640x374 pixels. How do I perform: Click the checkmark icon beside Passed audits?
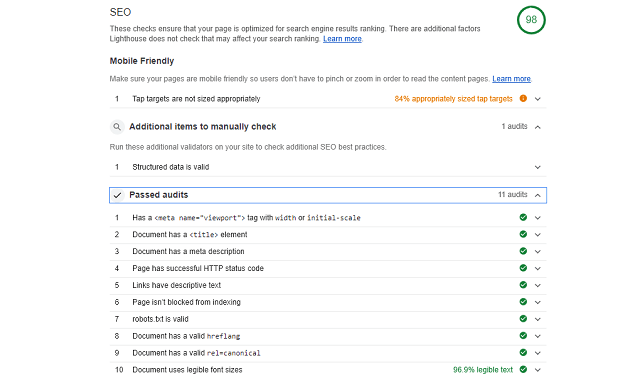pyautogui.click(x=117, y=195)
